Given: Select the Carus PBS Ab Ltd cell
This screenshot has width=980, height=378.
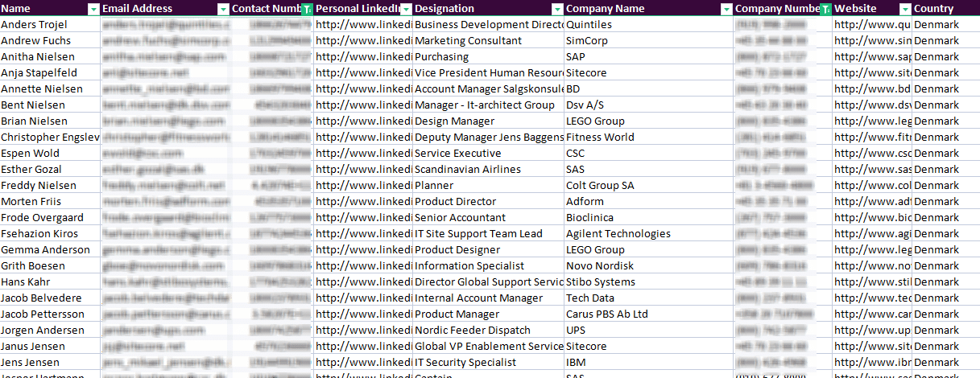Looking at the screenshot, I should click(649, 314).
